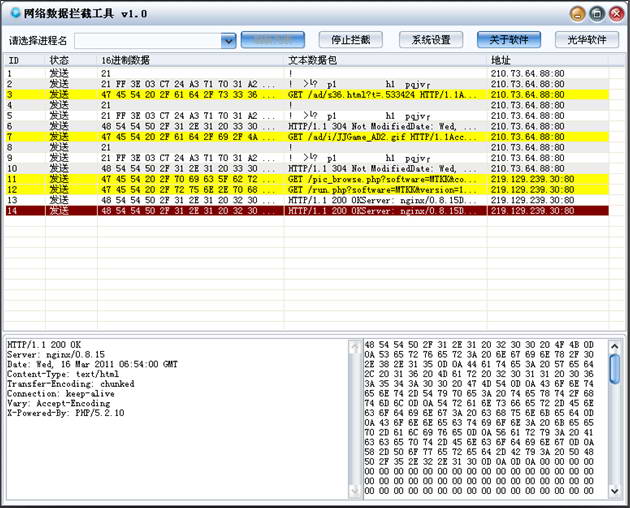Click the app logo icon in title bar
630x508 pixels.
(15, 13)
